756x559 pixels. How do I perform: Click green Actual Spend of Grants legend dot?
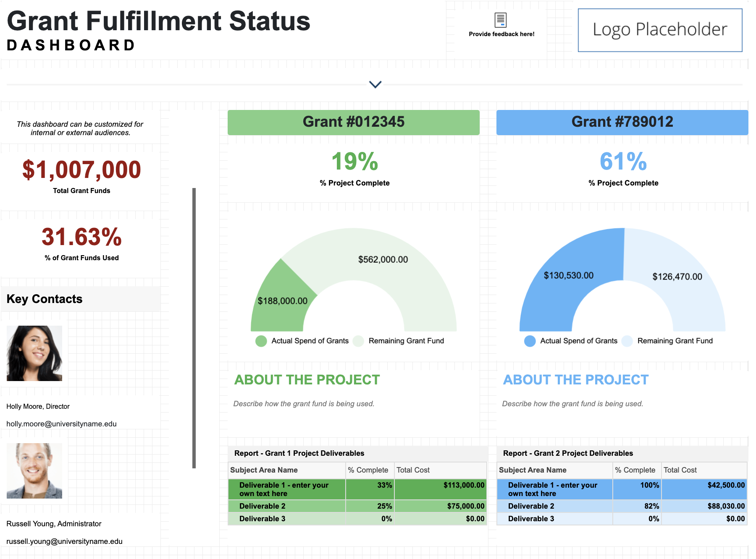[x=261, y=341]
